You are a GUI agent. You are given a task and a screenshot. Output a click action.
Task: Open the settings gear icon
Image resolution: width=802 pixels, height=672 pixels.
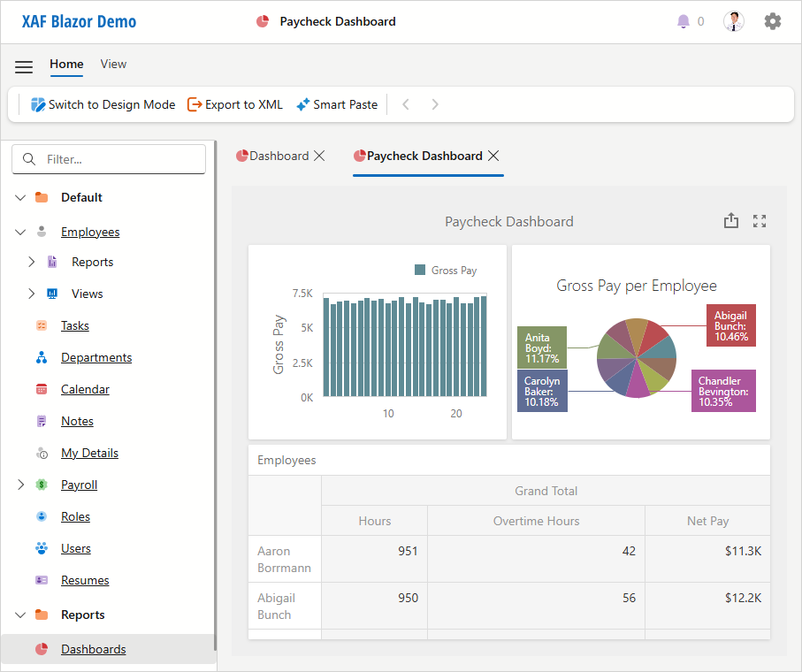[772, 21]
